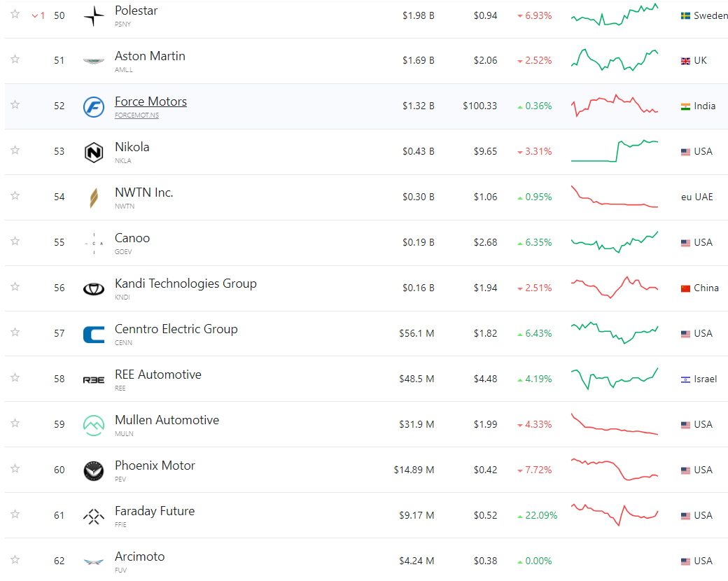Click the Nikola green sparkline chart
The width and height of the screenshot is (728, 581).
(615, 151)
